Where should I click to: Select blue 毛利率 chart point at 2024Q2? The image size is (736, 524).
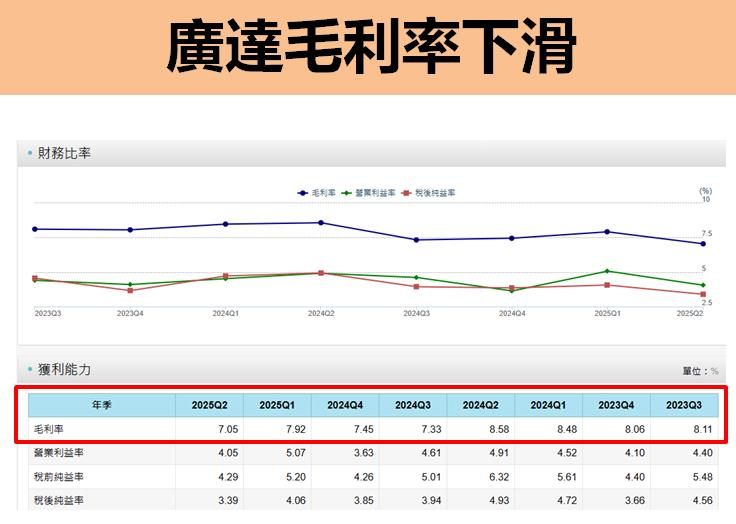(321, 223)
